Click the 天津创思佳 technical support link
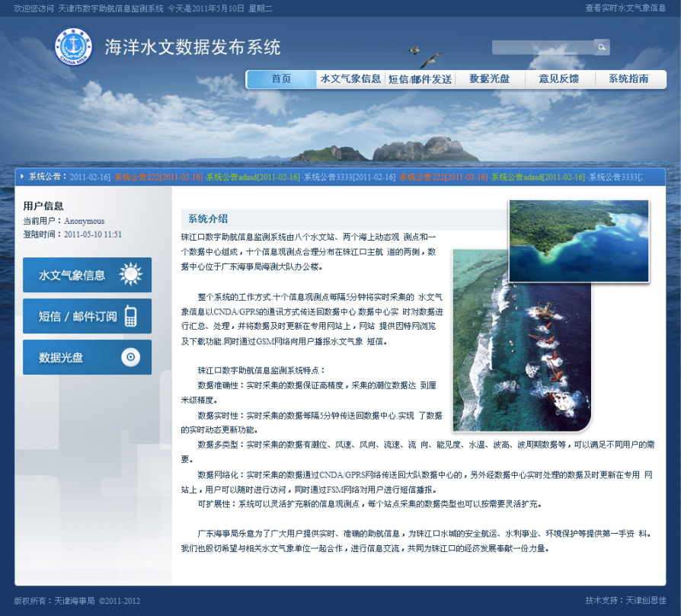The height and width of the screenshot is (616, 681). click(646, 600)
